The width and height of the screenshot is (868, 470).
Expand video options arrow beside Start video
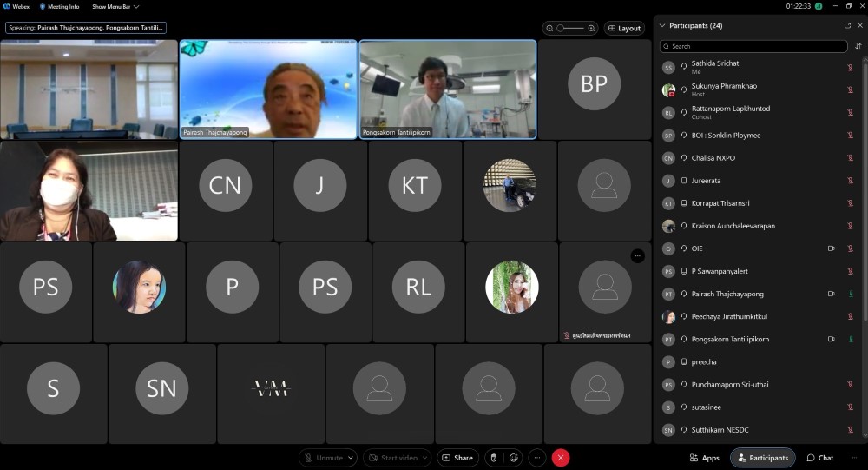point(425,458)
